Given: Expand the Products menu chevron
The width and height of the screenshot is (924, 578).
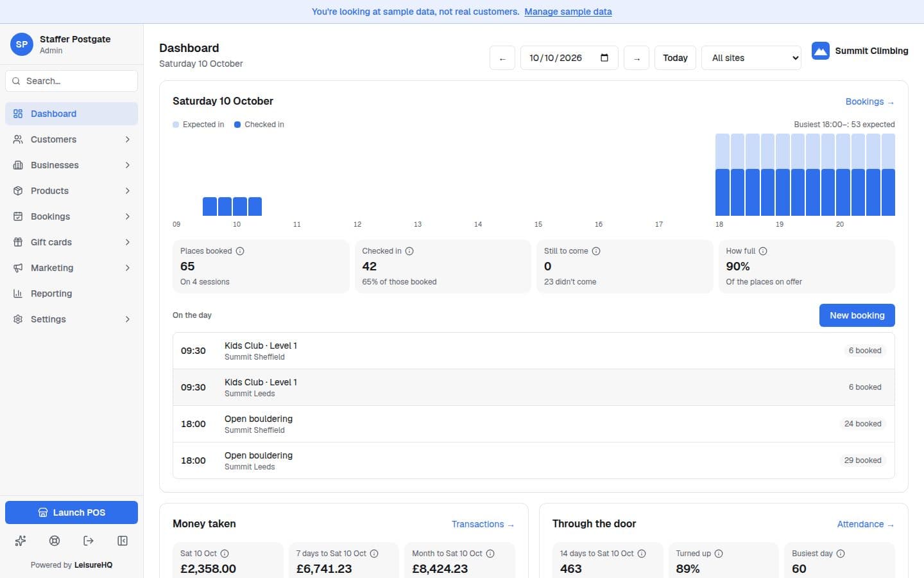Looking at the screenshot, I should pyautogui.click(x=128, y=191).
